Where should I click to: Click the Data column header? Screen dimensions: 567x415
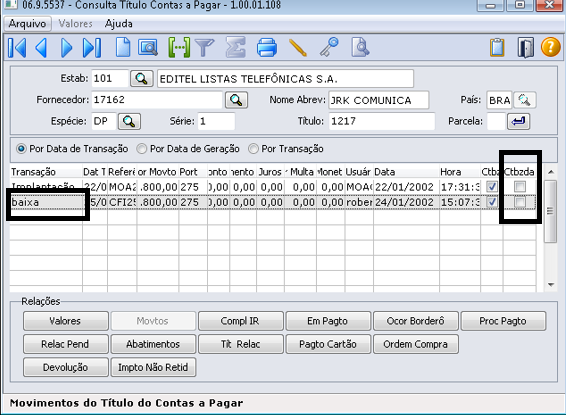(x=406, y=172)
